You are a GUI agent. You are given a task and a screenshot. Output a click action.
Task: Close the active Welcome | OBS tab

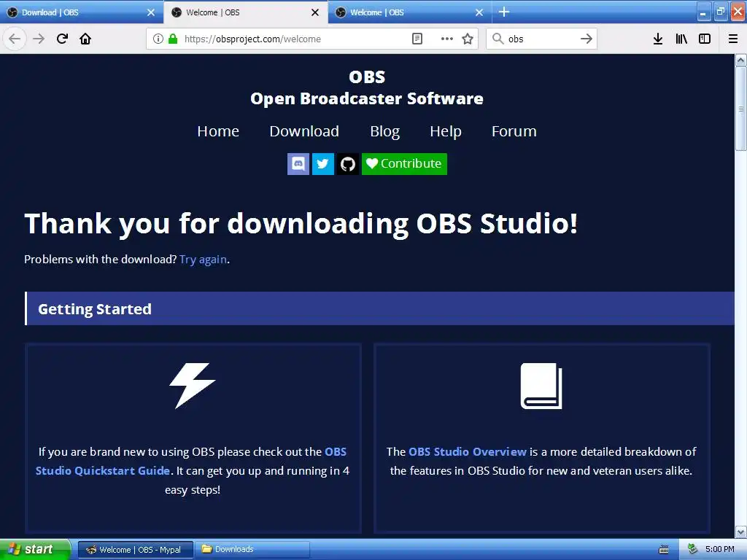click(x=315, y=12)
